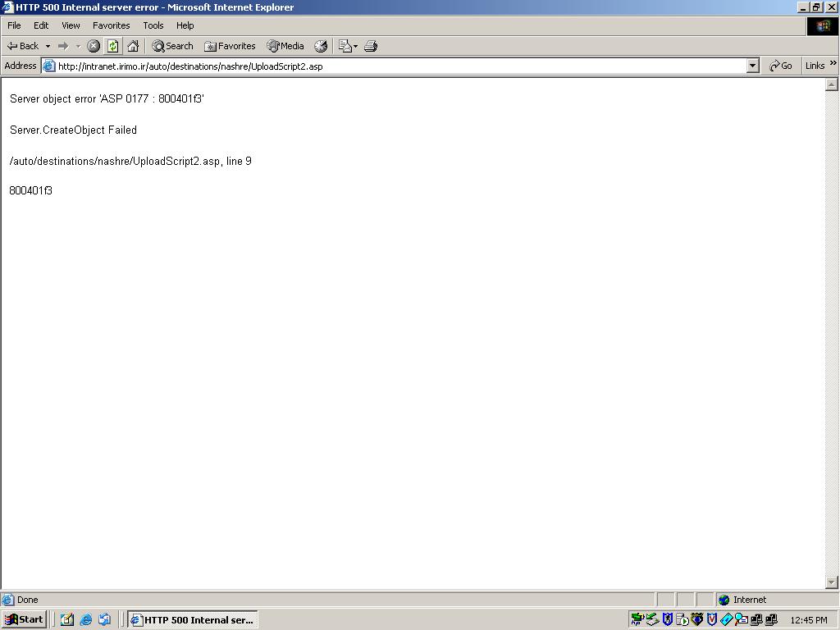Open the Edit menu
The height and width of the screenshot is (630, 840).
point(41,25)
